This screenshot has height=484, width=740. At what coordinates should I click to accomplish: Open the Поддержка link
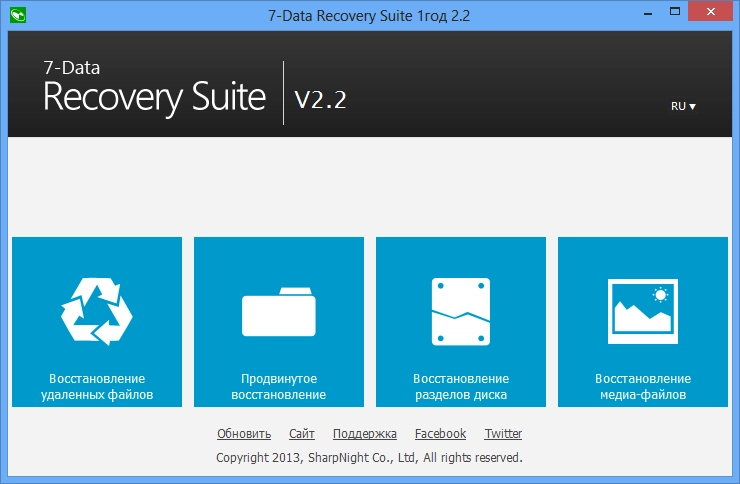point(365,434)
